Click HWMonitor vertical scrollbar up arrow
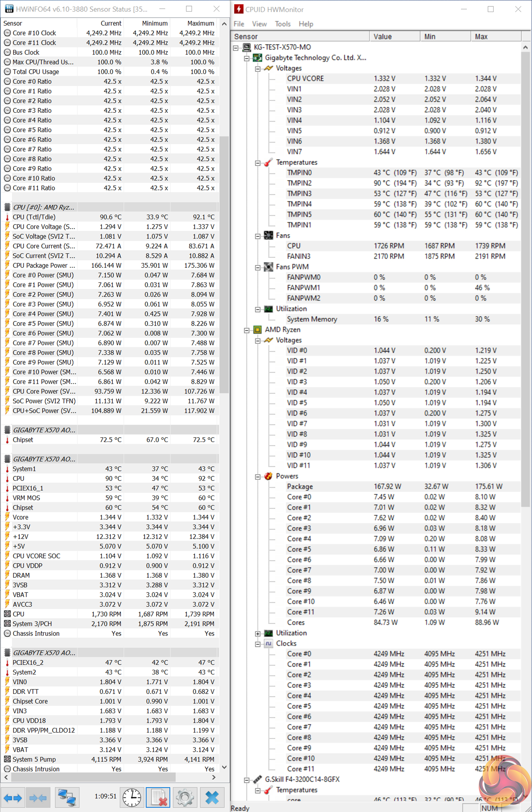The image size is (532, 812). pyautogui.click(x=525, y=47)
